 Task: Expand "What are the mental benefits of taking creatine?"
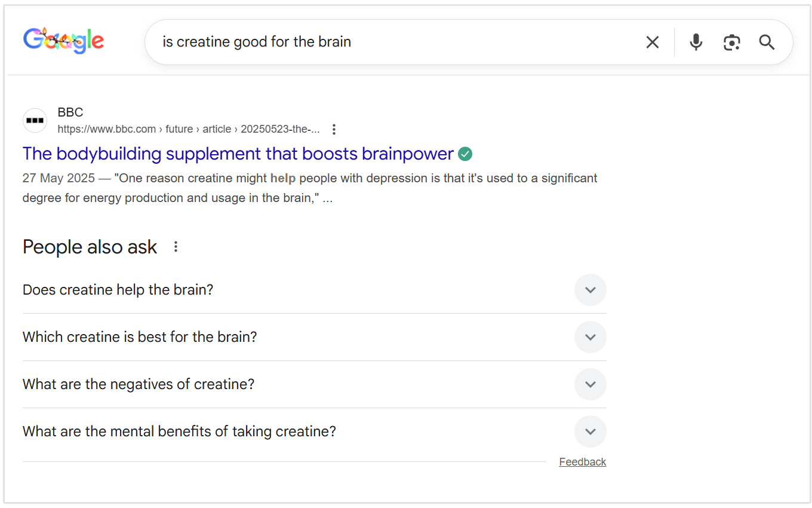590,432
